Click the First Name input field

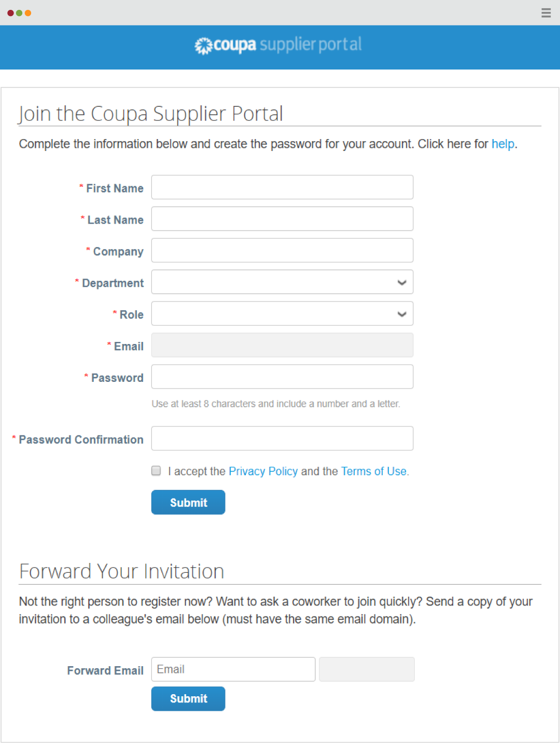click(x=282, y=187)
